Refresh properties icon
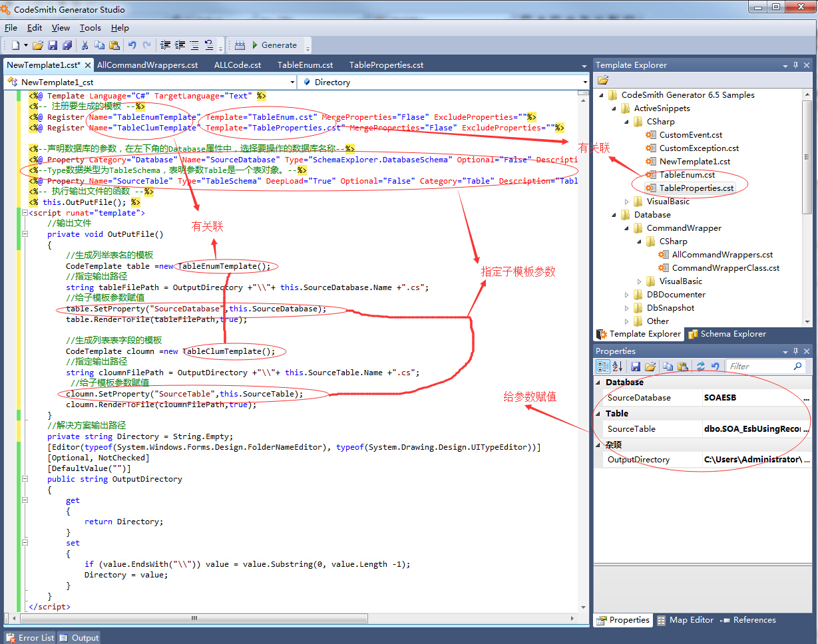This screenshot has width=818, height=644. click(701, 367)
